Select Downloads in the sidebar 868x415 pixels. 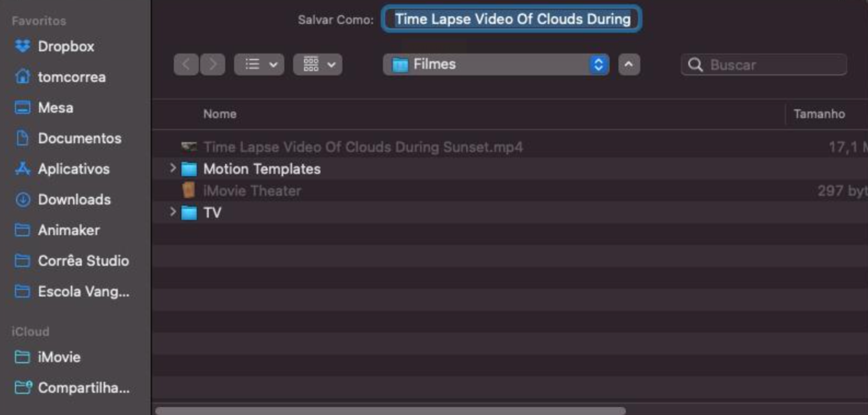[74, 199]
